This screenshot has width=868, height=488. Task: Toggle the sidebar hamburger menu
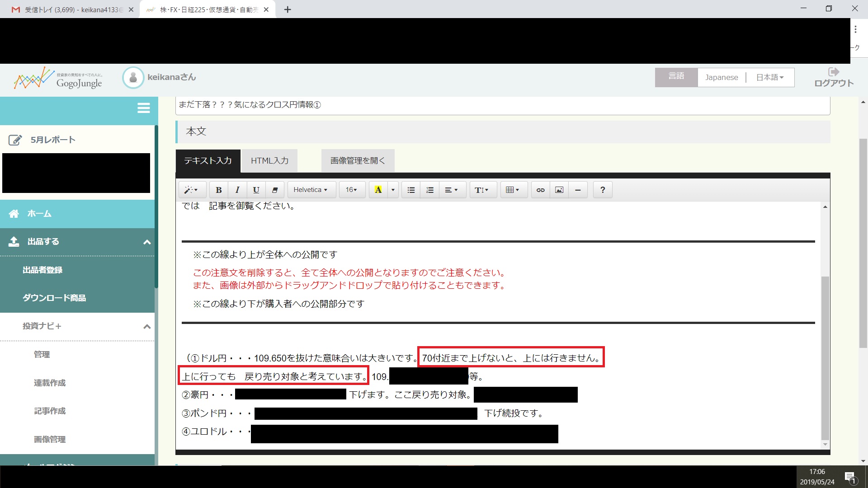tap(143, 108)
